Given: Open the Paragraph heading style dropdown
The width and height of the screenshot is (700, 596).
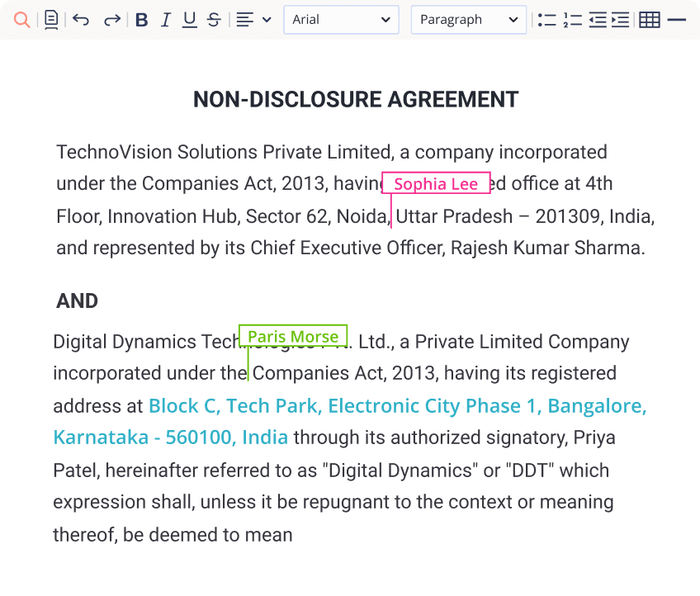Looking at the screenshot, I should [x=469, y=20].
